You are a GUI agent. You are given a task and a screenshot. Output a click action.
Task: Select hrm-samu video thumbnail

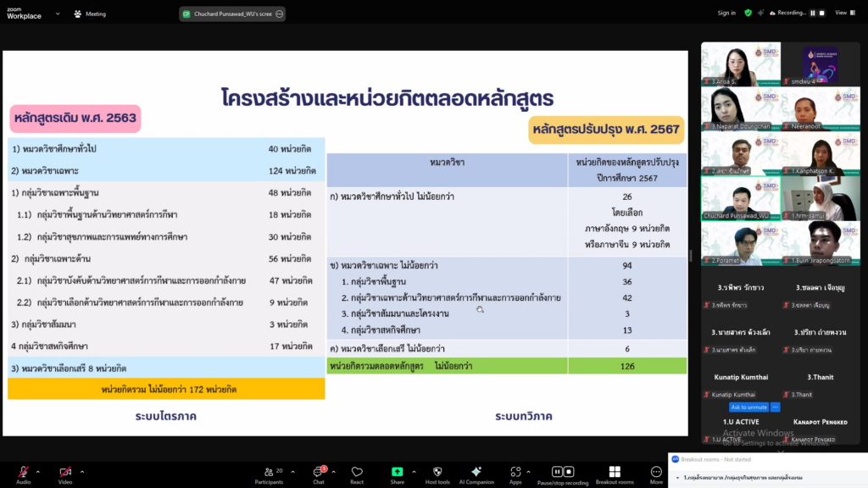click(821, 198)
